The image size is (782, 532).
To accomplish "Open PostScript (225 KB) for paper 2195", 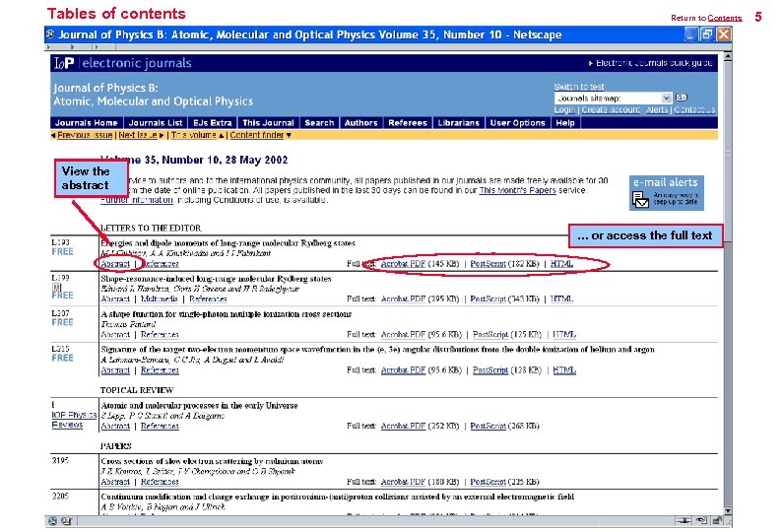I will point(488,482).
